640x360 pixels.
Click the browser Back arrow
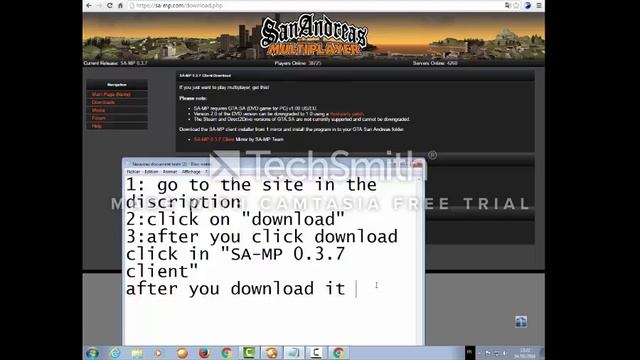coord(89,5)
